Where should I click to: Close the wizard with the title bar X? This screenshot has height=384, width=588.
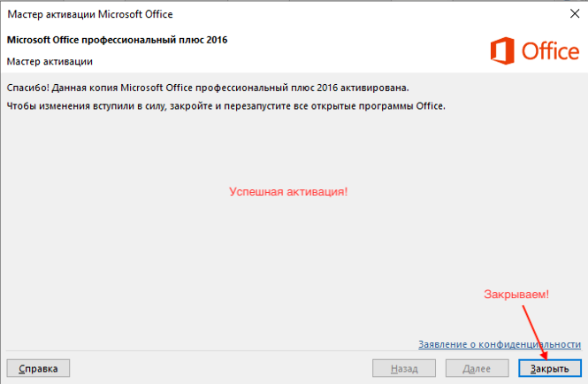[575, 14]
